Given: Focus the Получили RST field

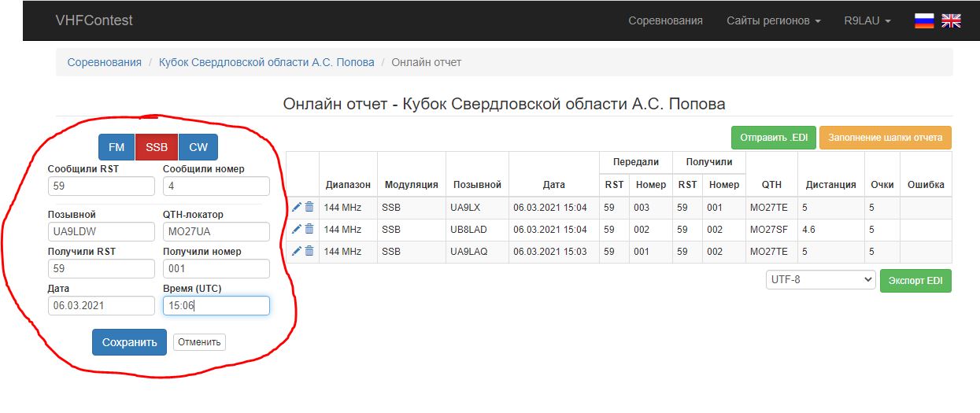Looking at the screenshot, I should click(102, 269).
